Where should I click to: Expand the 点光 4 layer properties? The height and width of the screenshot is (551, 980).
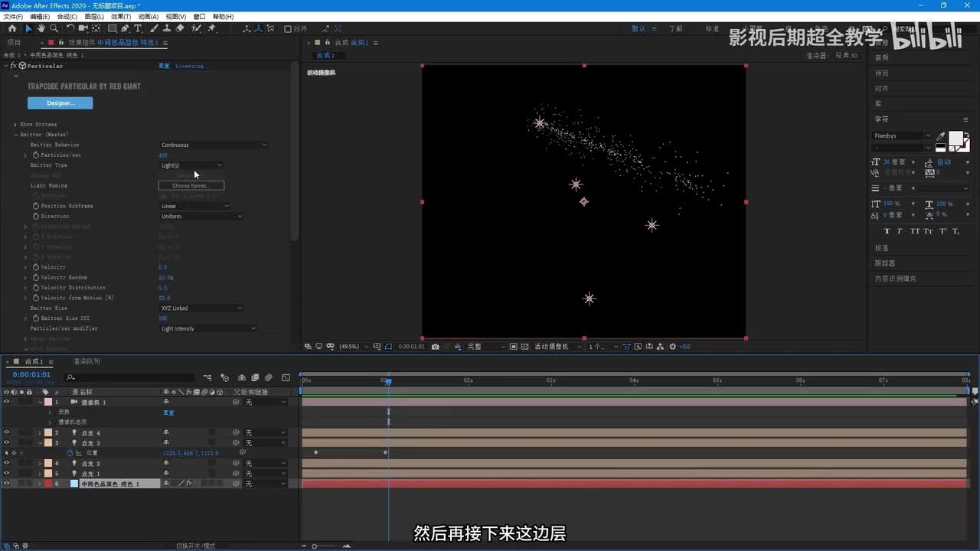(x=40, y=432)
